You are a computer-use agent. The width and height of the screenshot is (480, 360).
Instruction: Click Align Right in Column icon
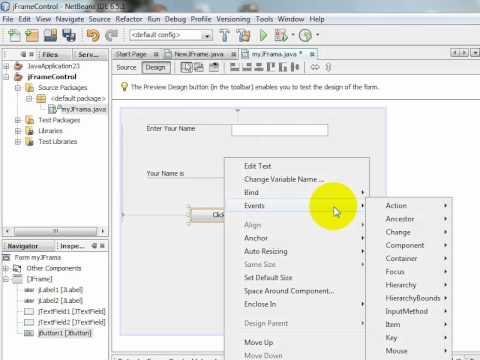247,67
